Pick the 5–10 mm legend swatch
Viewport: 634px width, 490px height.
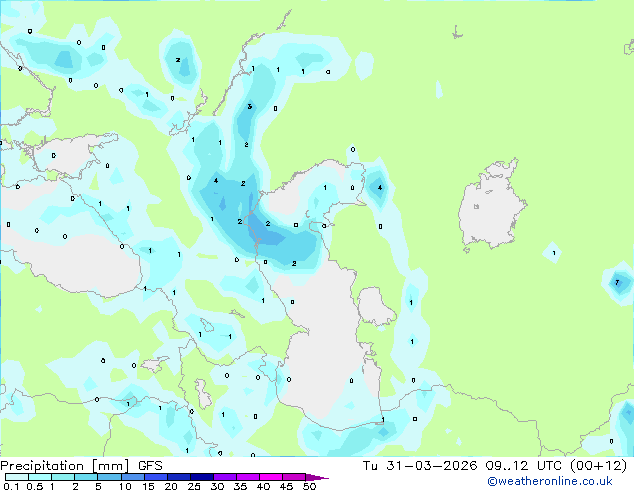(109, 477)
